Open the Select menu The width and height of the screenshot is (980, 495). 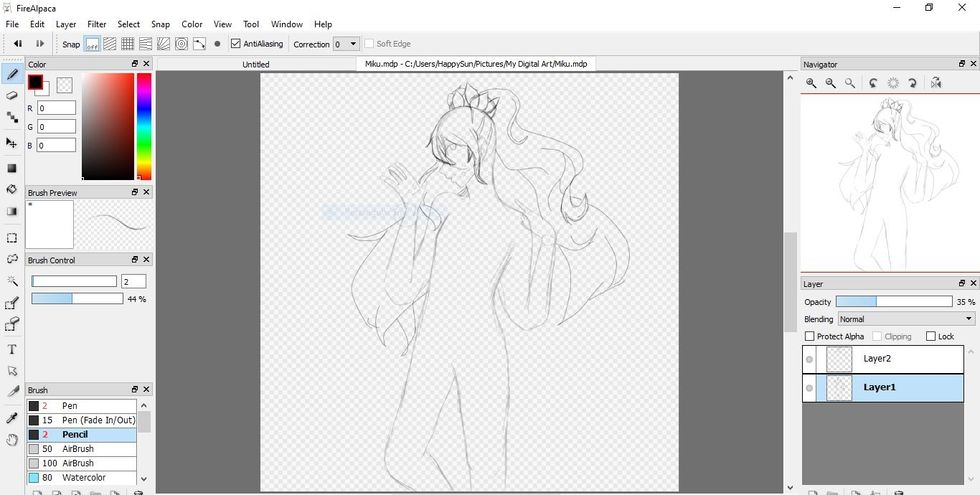point(128,24)
